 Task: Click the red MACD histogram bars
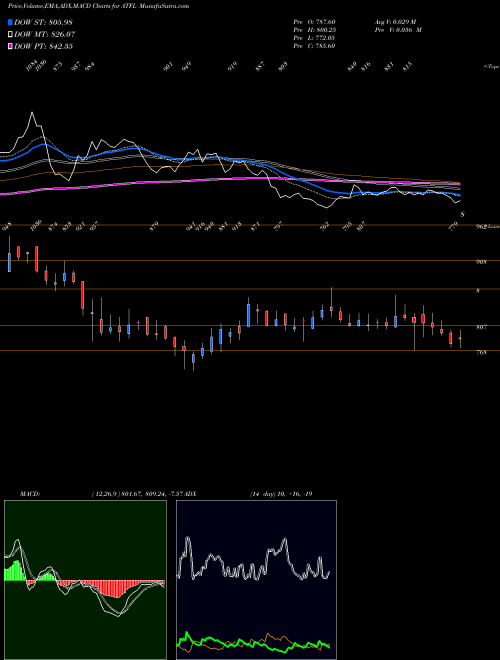(112, 588)
